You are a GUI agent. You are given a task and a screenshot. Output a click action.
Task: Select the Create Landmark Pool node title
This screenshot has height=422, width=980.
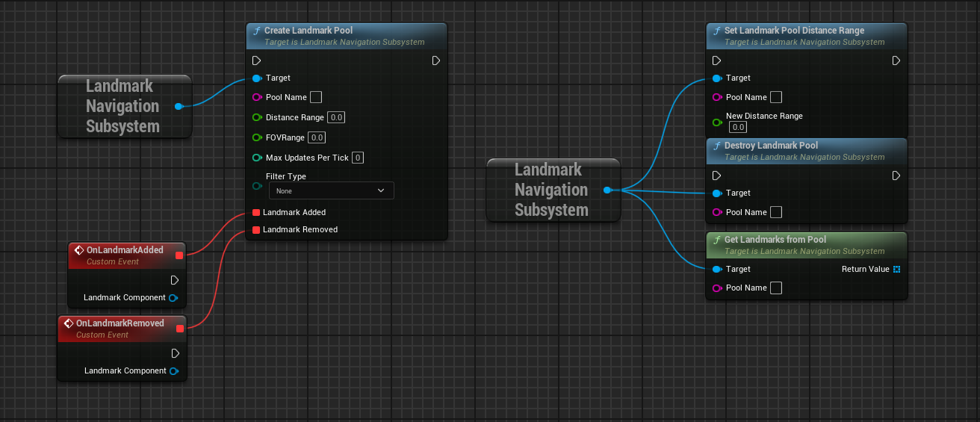[308, 31]
